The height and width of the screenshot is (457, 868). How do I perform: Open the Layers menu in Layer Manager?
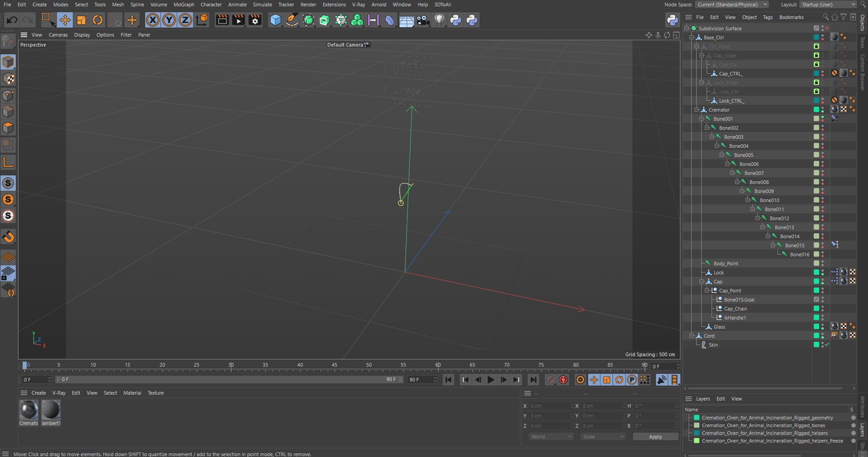tap(703, 399)
